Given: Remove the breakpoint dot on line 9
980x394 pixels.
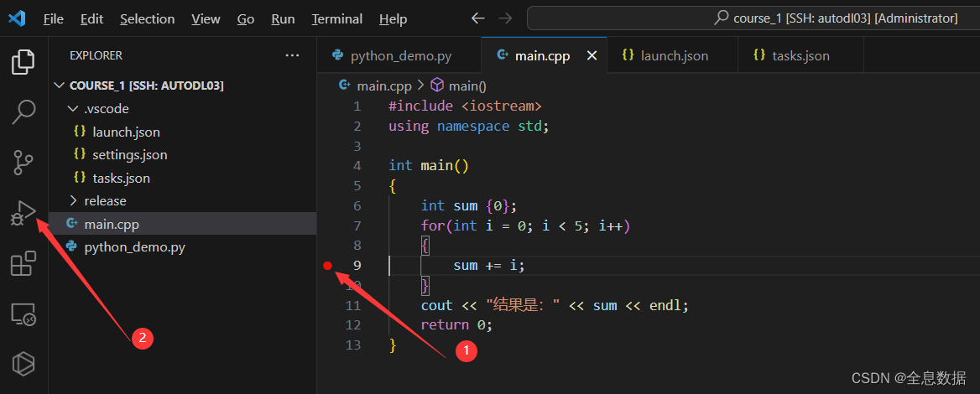Looking at the screenshot, I should point(327,266).
